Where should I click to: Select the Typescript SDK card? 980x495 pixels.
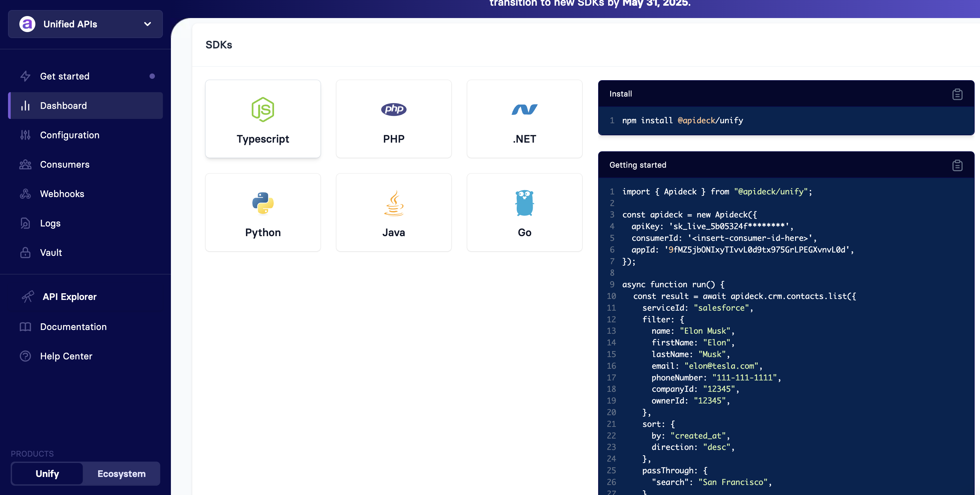point(263,119)
